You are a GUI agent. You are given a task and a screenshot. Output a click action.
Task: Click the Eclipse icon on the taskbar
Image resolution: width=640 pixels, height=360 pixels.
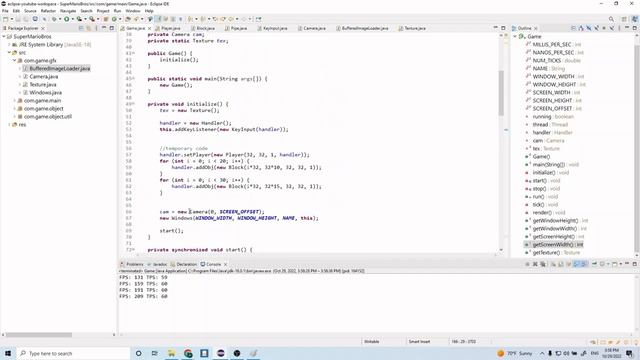point(221,353)
